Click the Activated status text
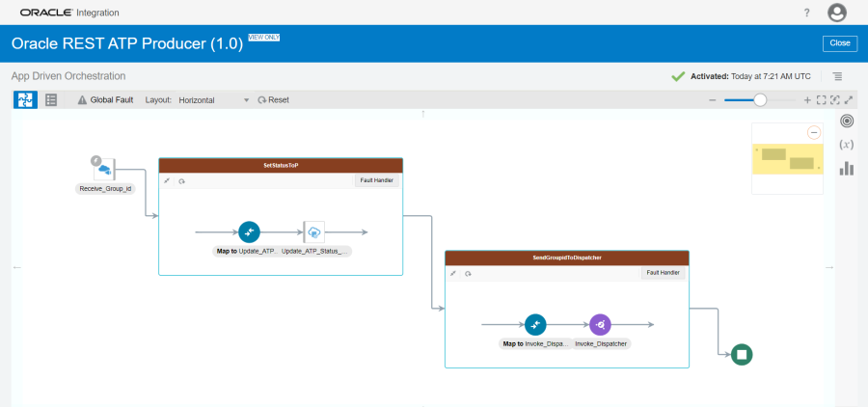 coord(751,76)
